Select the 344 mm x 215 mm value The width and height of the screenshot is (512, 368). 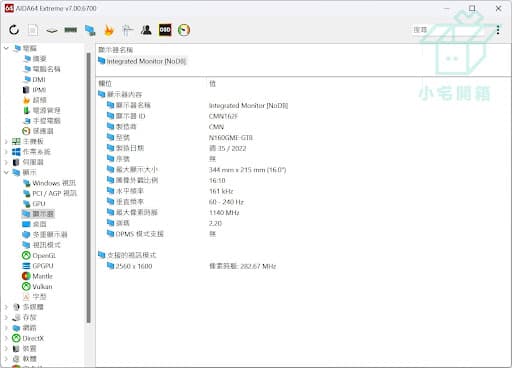[247, 170]
